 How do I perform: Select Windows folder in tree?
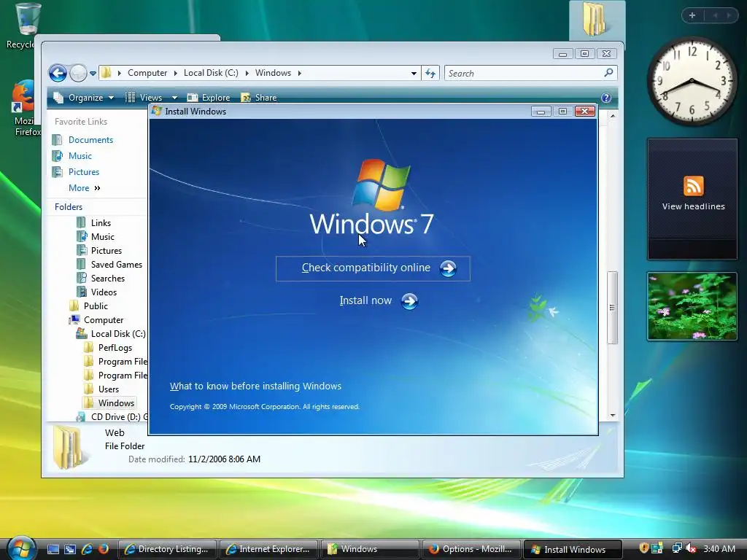[116, 402]
